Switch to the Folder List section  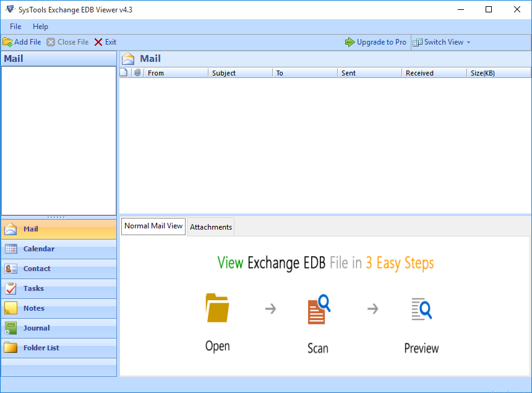tap(59, 348)
